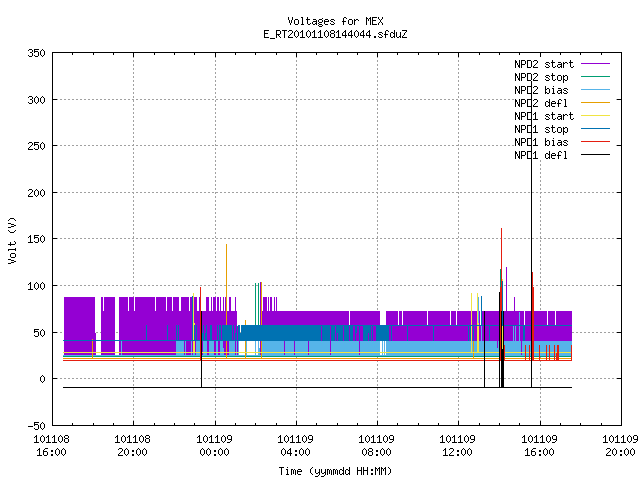Click the 100 y-axis tick label
Image resolution: width=640 pixels, height=480 pixels.
pyautogui.click(x=36, y=286)
